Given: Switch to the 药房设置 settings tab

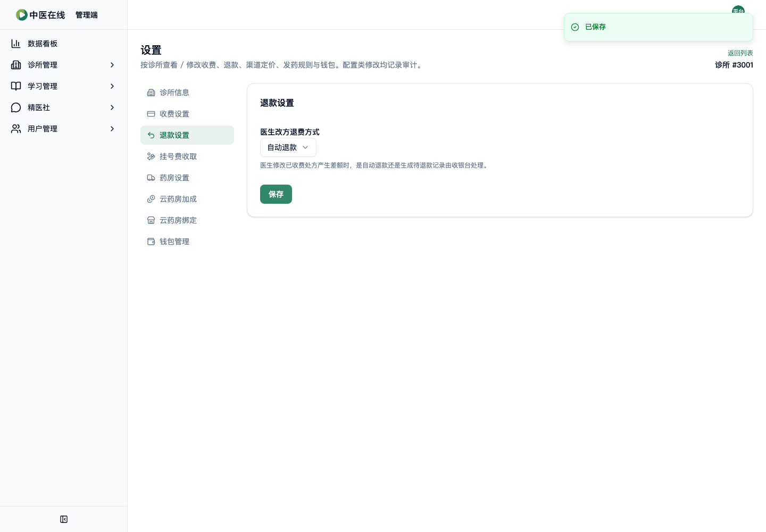Looking at the screenshot, I should point(187,178).
